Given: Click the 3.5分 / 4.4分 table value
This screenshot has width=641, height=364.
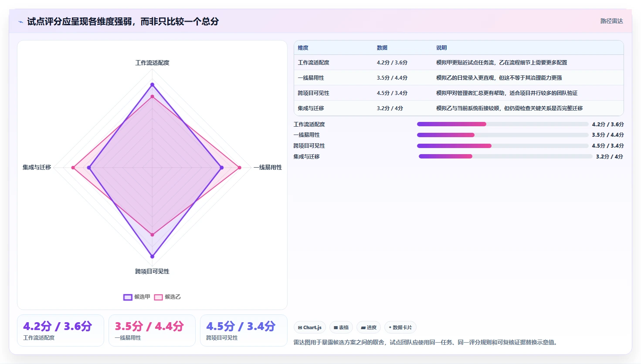Looking at the screenshot, I should pyautogui.click(x=392, y=78).
